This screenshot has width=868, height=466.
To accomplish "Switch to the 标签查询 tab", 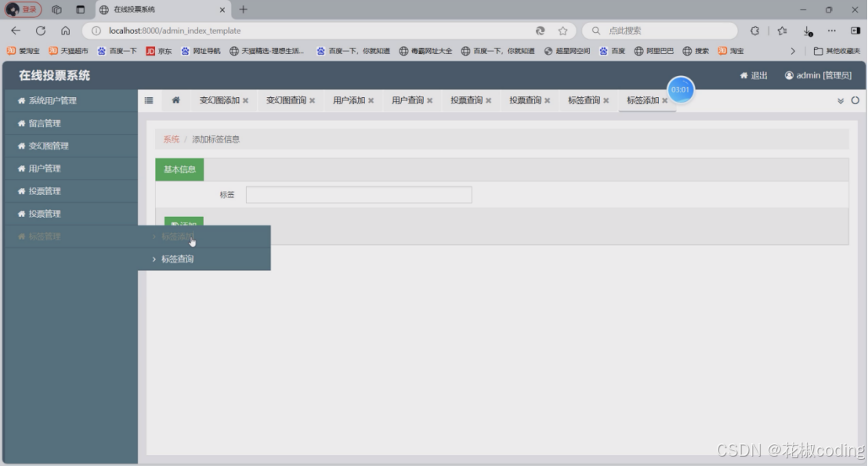I will tap(584, 100).
